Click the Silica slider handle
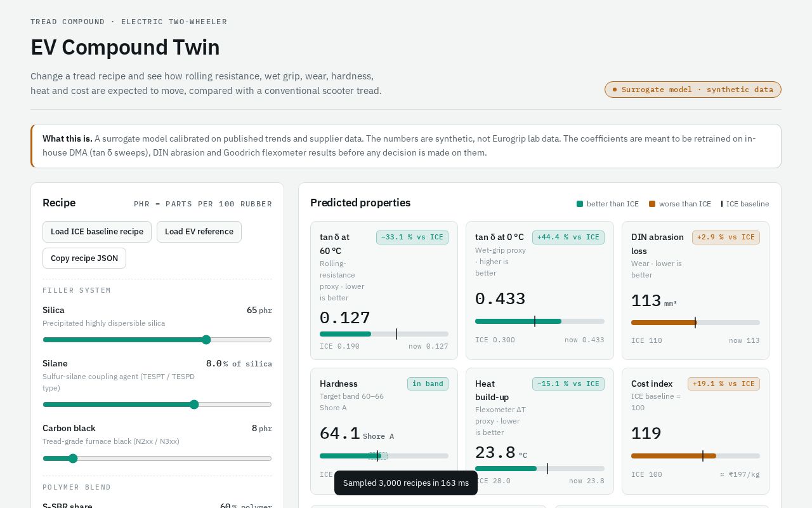Viewport: 812px width, 508px height. tap(206, 340)
